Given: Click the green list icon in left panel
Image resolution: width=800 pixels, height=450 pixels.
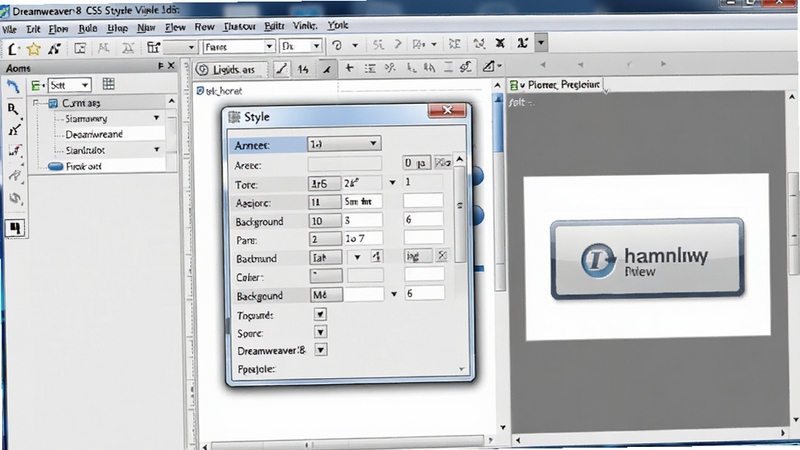Looking at the screenshot, I should click(x=36, y=85).
